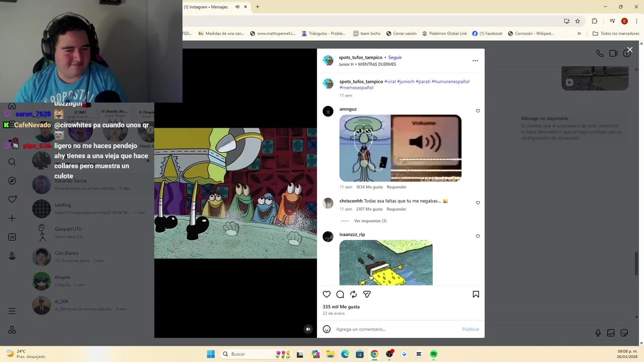Open the profile avatar in the sidebar
Viewport: 644px width, 362px height.
pyautogui.click(x=12, y=256)
